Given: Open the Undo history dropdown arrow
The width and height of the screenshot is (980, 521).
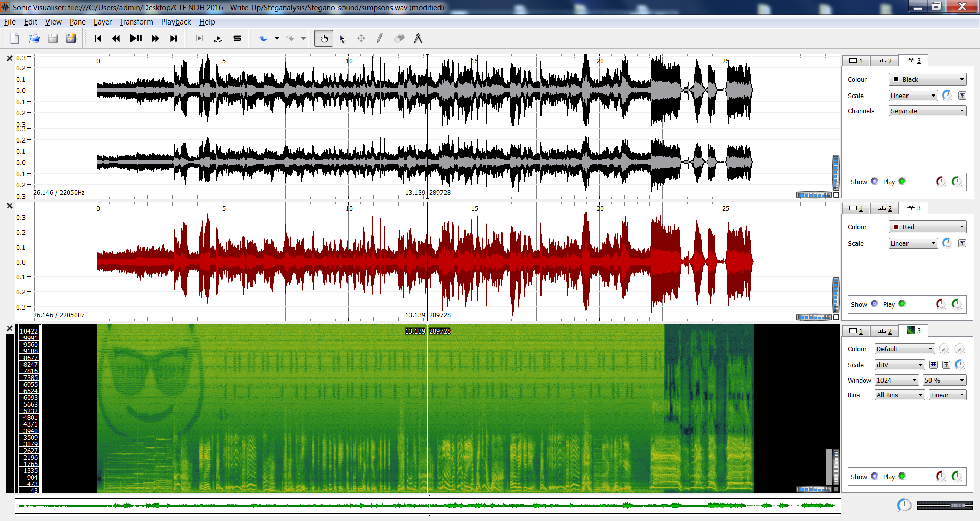Looking at the screenshot, I should [277, 38].
